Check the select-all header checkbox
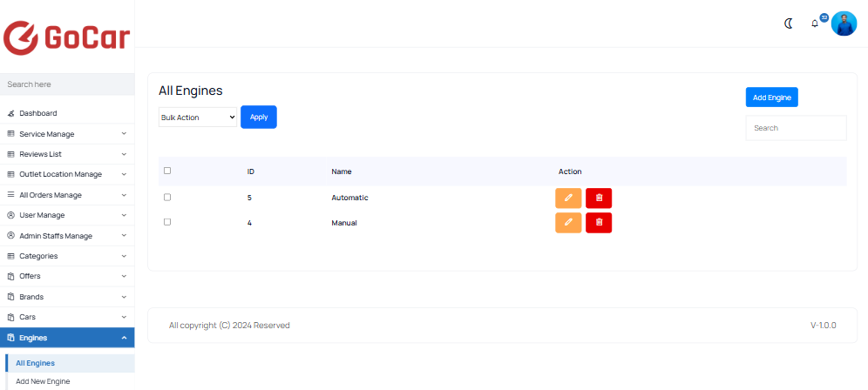This screenshot has height=390, width=868. coord(167,171)
